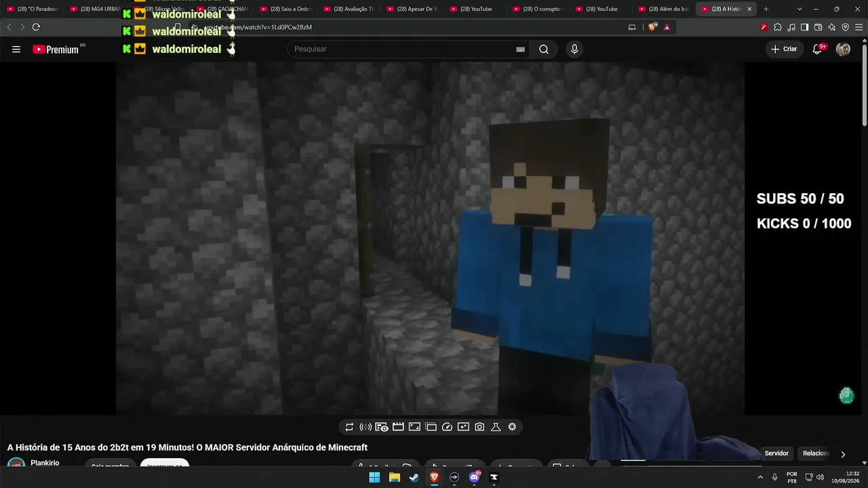The height and width of the screenshot is (488, 868).
Task: Click the Minecraft video player frame
Action: click(430, 239)
